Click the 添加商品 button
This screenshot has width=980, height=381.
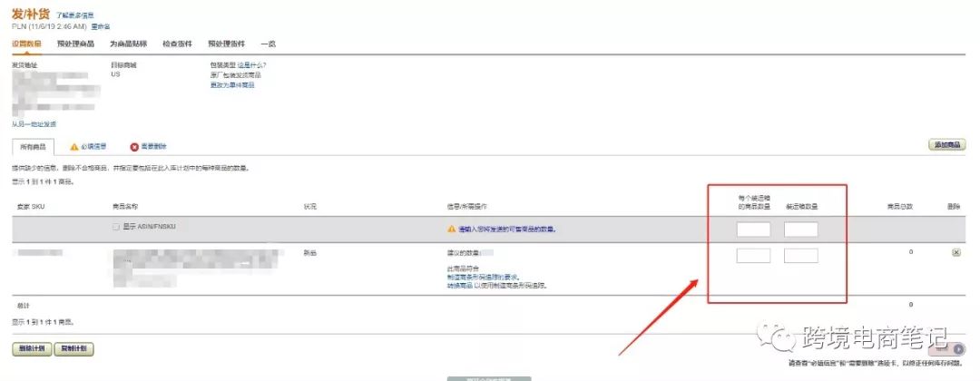946,145
